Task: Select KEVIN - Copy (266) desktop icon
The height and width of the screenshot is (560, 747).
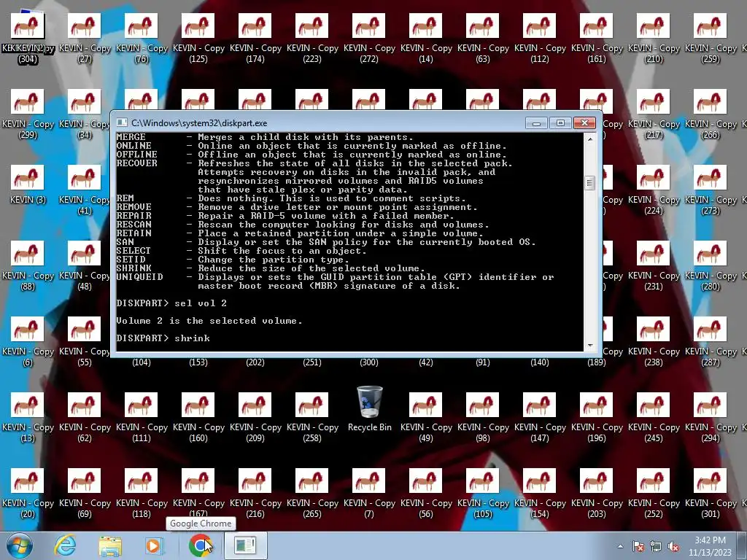Action: click(x=711, y=114)
